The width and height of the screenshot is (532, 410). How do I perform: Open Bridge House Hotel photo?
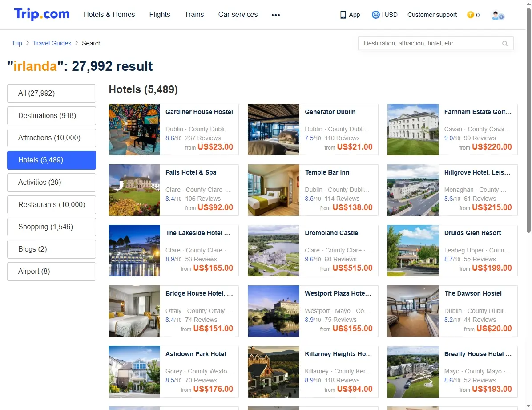pos(134,311)
